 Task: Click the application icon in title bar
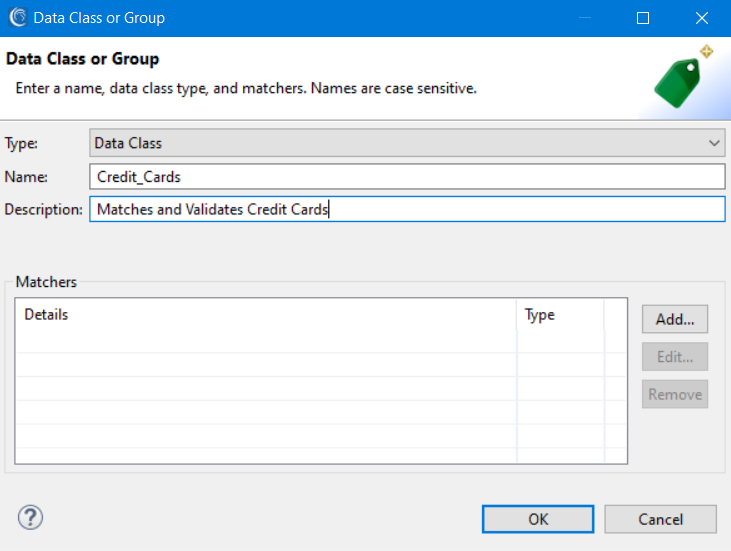[18, 18]
